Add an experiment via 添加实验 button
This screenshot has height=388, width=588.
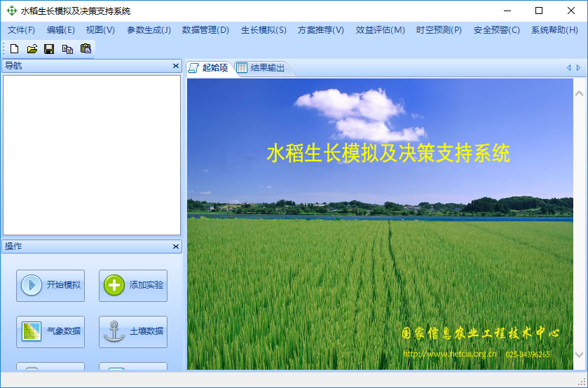click(x=133, y=285)
